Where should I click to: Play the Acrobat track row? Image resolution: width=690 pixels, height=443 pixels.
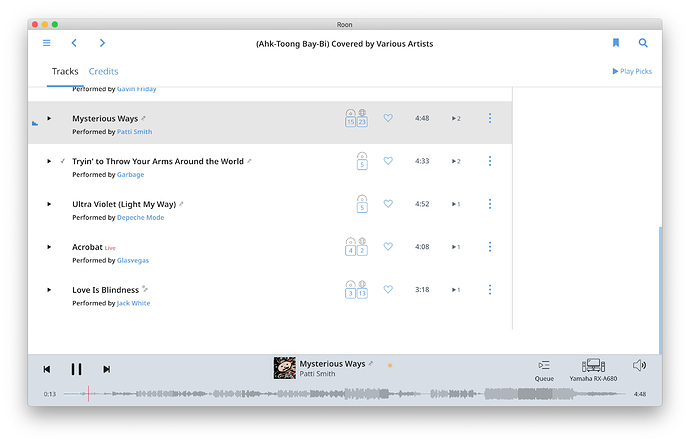click(x=49, y=247)
